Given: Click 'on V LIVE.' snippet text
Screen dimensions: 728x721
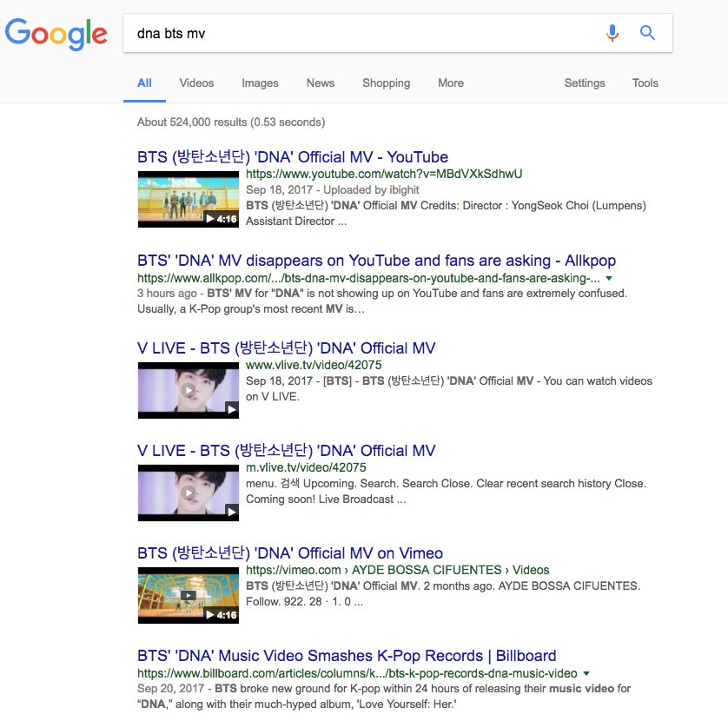Looking at the screenshot, I should point(273,397).
